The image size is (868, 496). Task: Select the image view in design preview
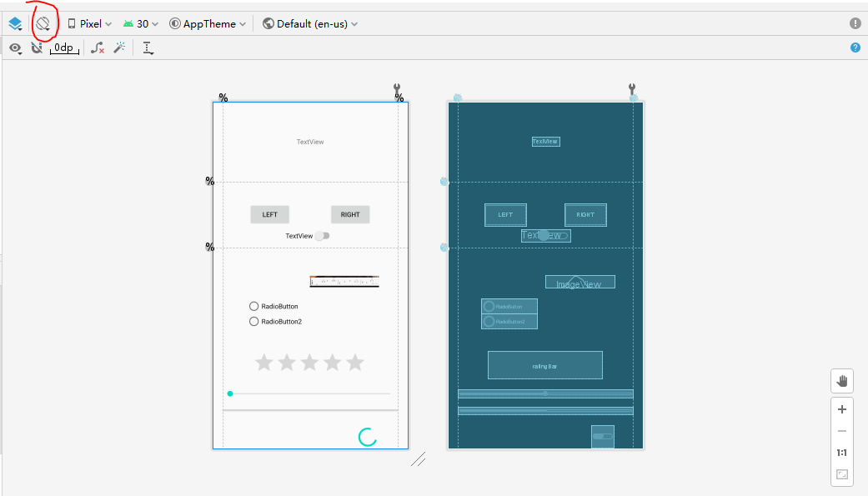click(x=344, y=282)
